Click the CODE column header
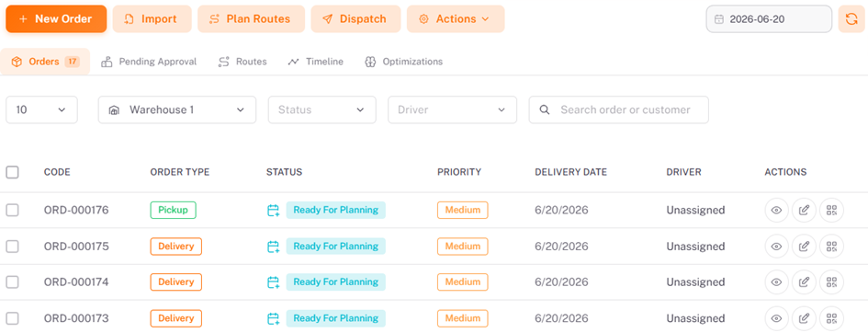 (57, 172)
